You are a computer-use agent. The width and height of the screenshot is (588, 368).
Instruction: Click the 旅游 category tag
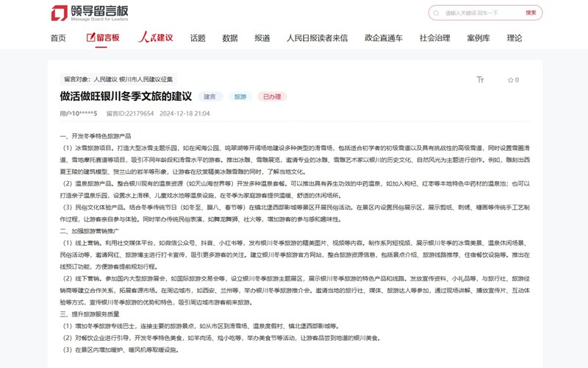tap(240, 96)
